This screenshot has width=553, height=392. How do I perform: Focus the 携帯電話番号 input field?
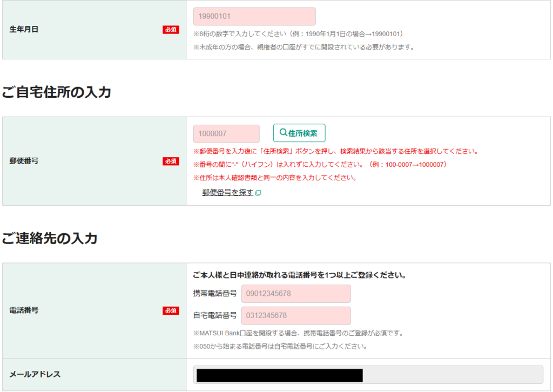coord(296,294)
